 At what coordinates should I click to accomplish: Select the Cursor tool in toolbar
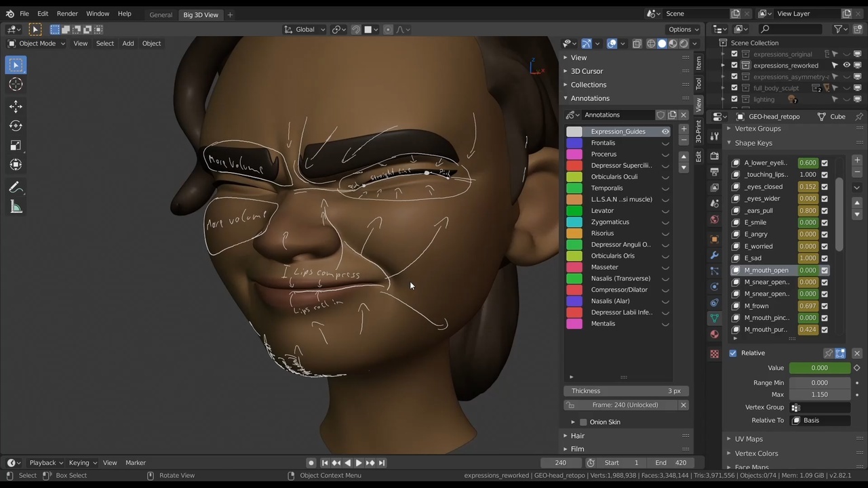pyautogui.click(x=16, y=85)
